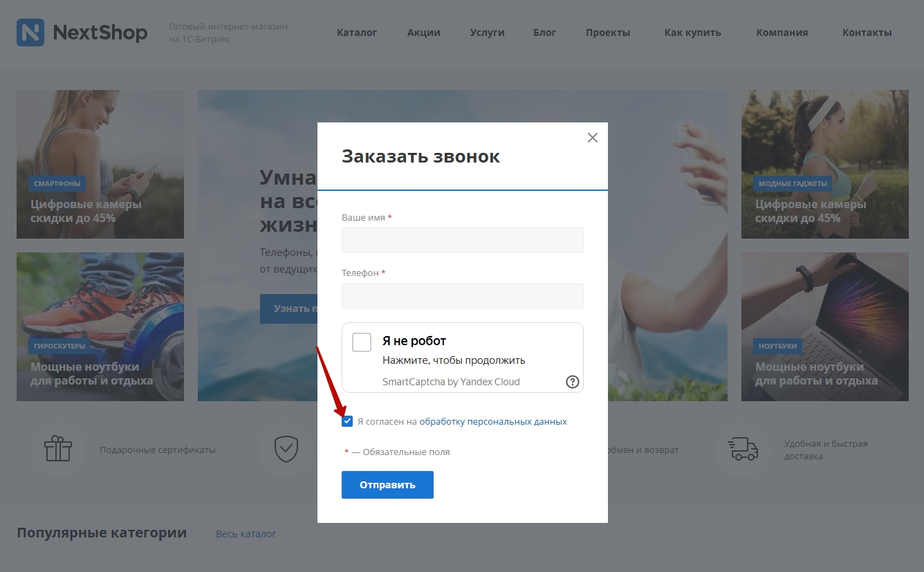Close the callback dialog with the X icon

(x=592, y=138)
